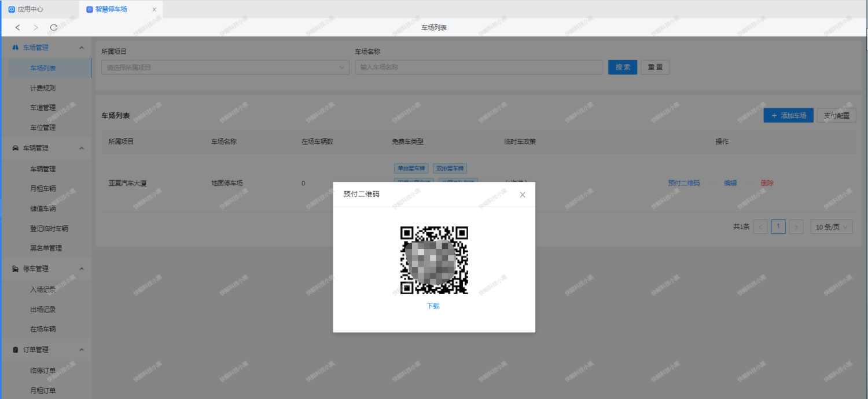Focus the 车场名称 search input field
Screen dimensions: 868x399
pos(479,67)
